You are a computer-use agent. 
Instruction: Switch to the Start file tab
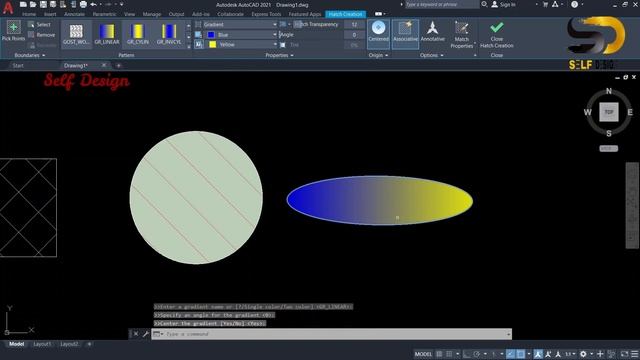coord(18,65)
